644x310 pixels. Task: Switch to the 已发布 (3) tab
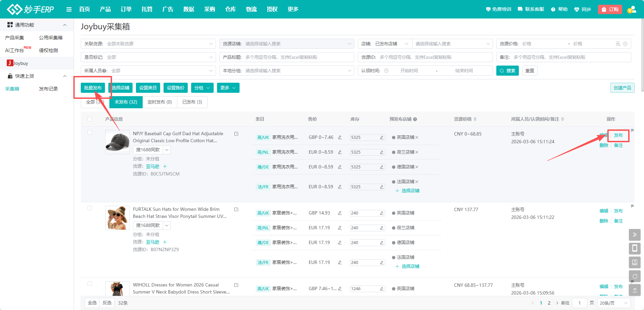pos(192,102)
